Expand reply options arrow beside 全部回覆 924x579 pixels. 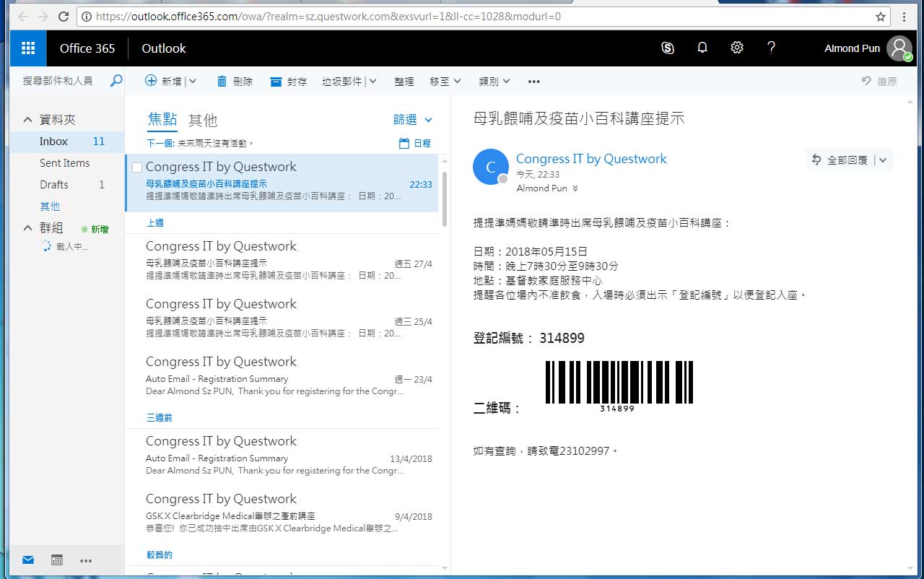click(x=884, y=160)
